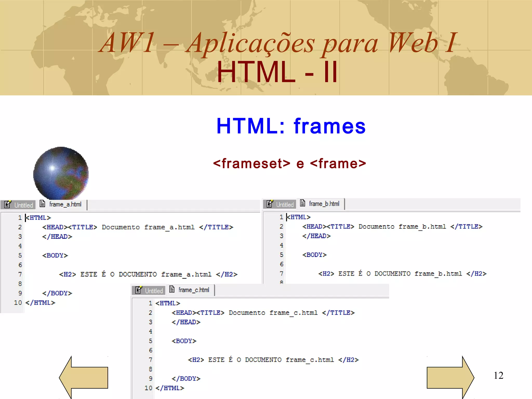The width and height of the screenshot is (532, 399).
Task: Click the spinning globe image
Action: tap(61, 173)
